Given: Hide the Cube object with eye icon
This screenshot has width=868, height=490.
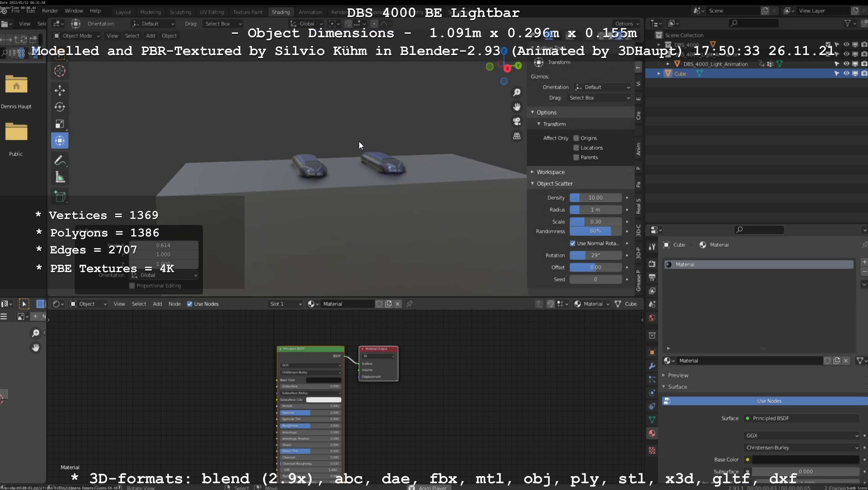Looking at the screenshot, I should pos(846,73).
